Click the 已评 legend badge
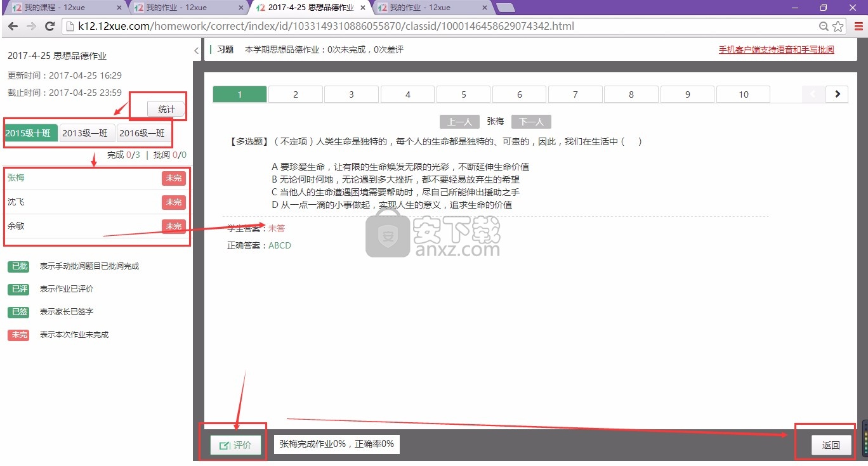The width and height of the screenshot is (868, 466). [x=18, y=289]
